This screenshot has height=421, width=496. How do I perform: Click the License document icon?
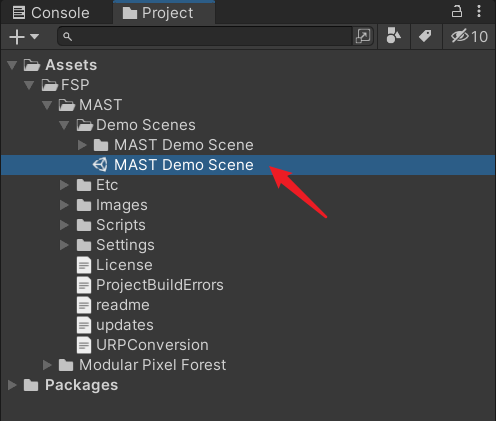click(x=84, y=265)
